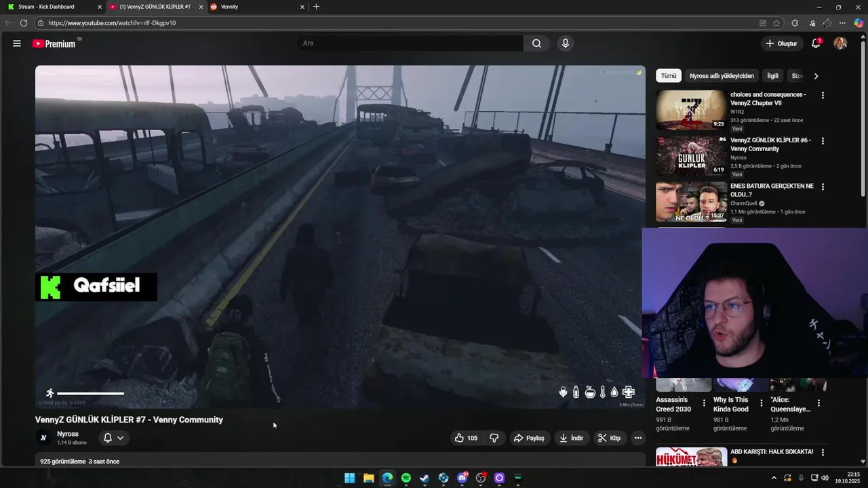Viewport: 868px width, 488px height.
Task: Open ENES BATUR'A GERÇEKTEN NE OLDU..? video title
Action: click(x=772, y=190)
